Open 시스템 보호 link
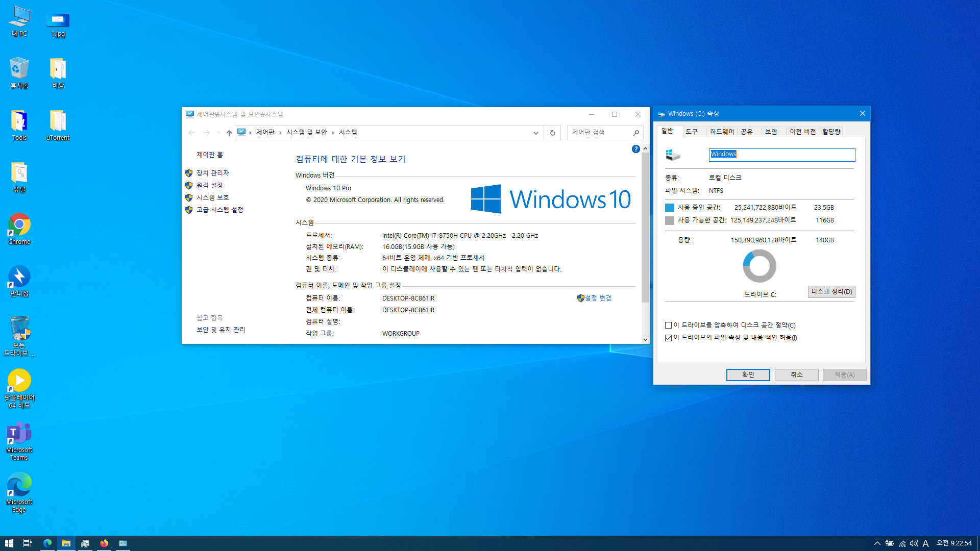Image resolution: width=980 pixels, height=551 pixels. pos(212,198)
